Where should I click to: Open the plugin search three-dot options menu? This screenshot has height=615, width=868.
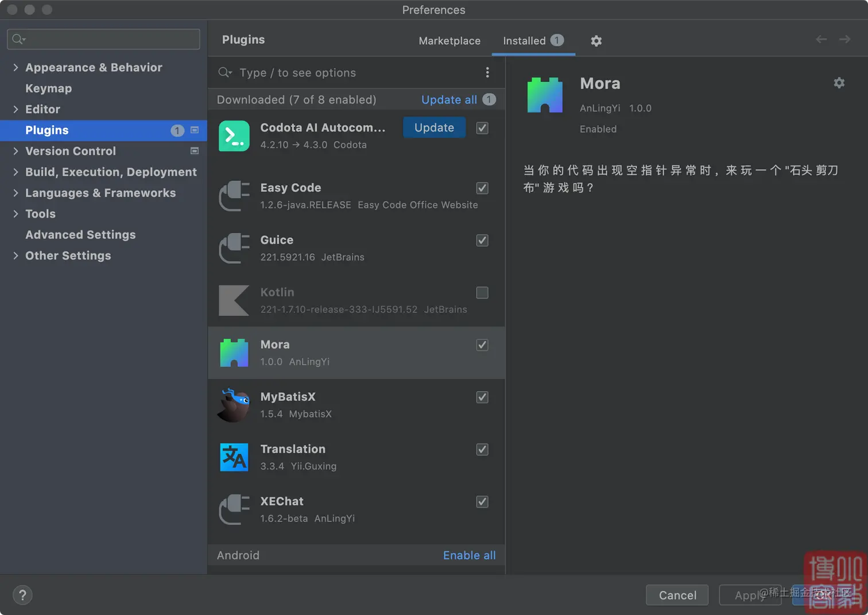[487, 72]
